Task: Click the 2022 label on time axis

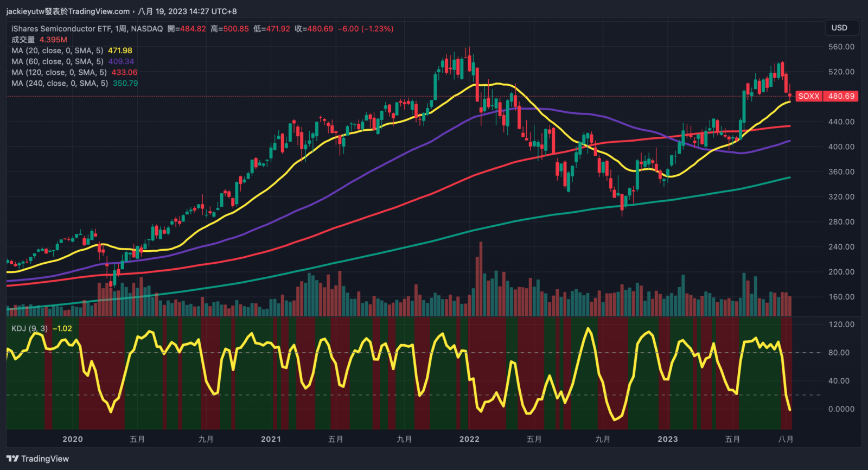Action: [469, 439]
